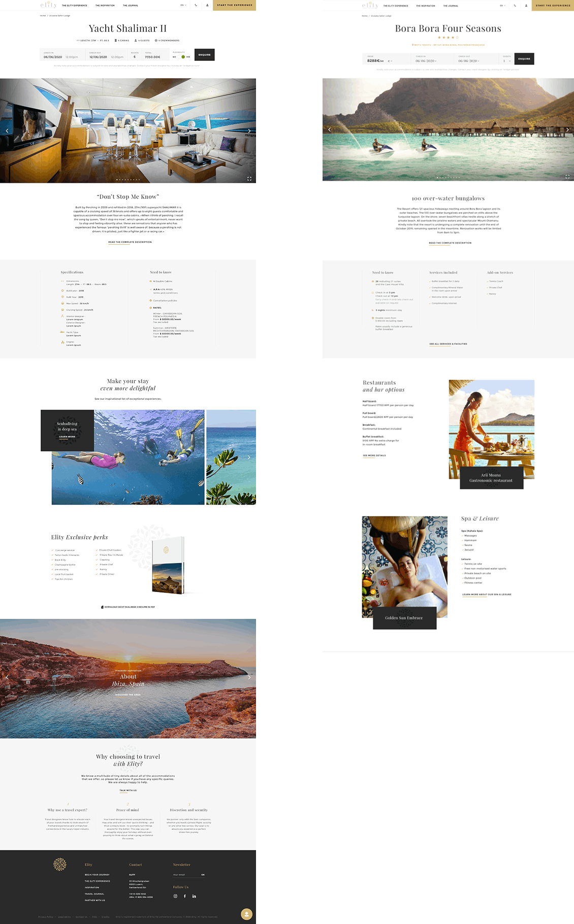Click Enquire button on Bora Bora booking bar
The image size is (574, 924).
click(524, 59)
